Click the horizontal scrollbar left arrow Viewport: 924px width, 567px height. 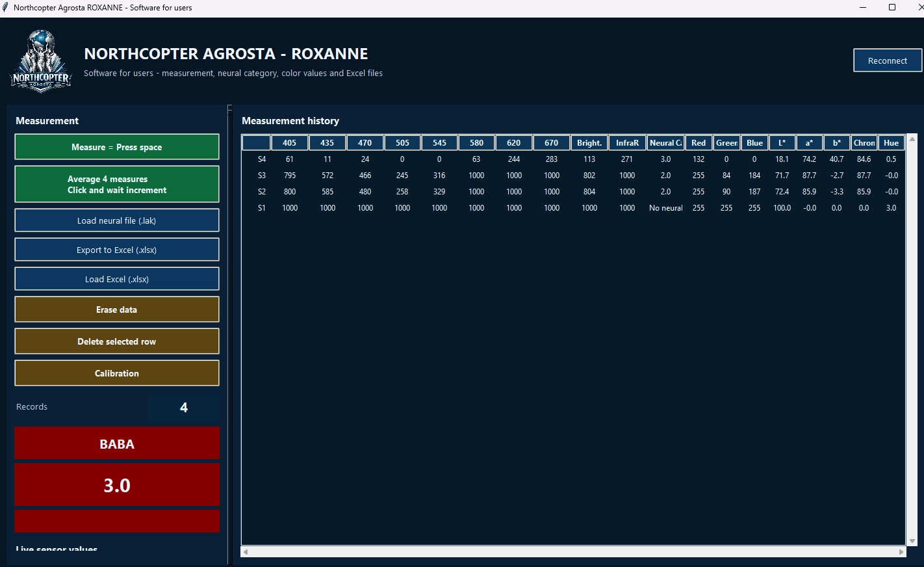click(x=245, y=552)
